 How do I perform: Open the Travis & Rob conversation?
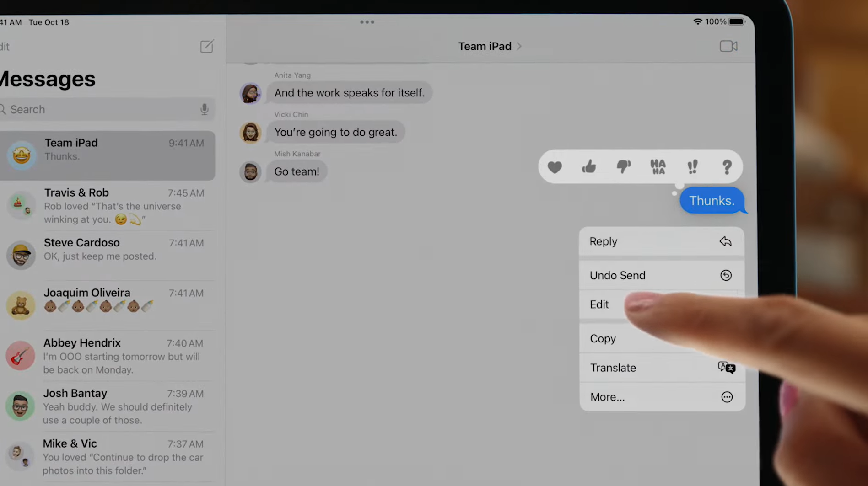pyautogui.click(x=108, y=206)
